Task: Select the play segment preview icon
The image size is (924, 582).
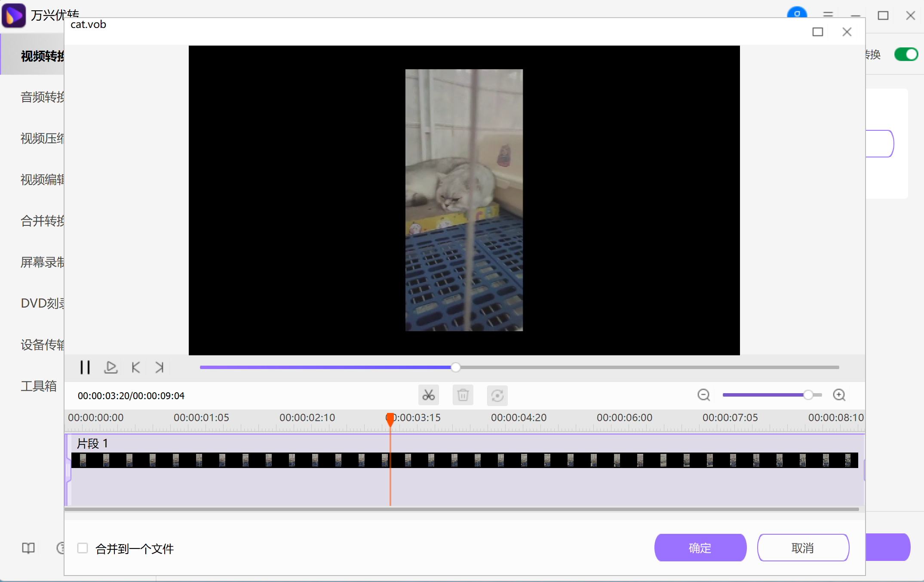Action: (111, 367)
